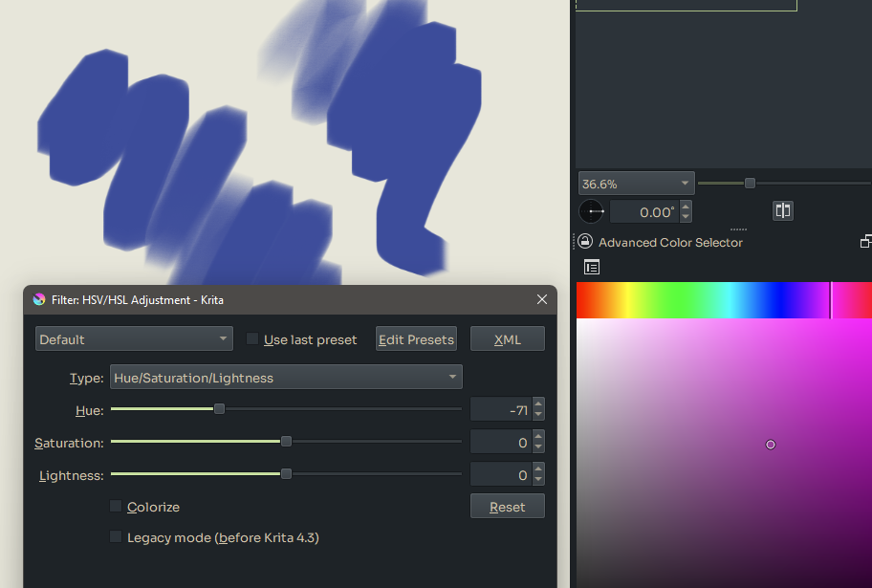The width and height of the screenshot is (872, 588).
Task: Click the Lightness slider handle
Action: pyautogui.click(x=286, y=474)
